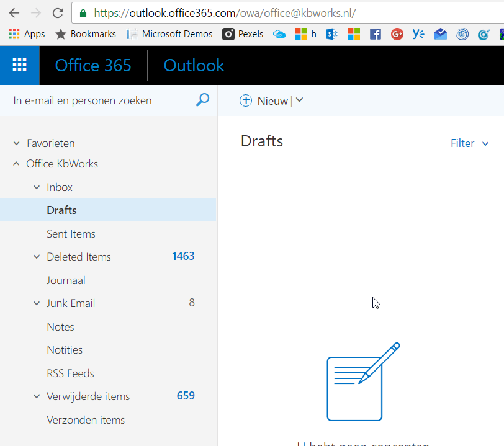Select the Inbox folder
Viewport: 504px width, 446px height.
pos(60,187)
